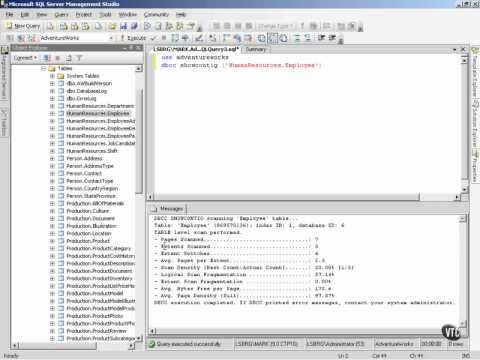
Task: Open the Properties side tab
Action: [x=475, y=166]
